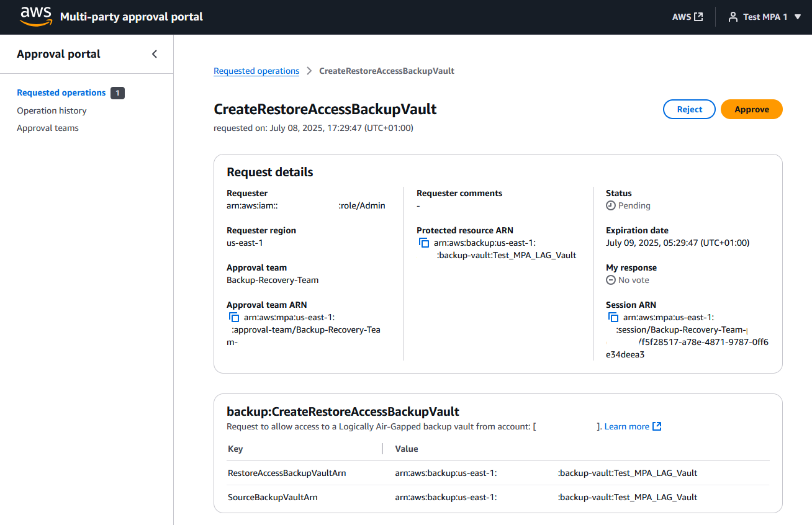Click the pending count badge showing 1
Viewport: 812px width, 525px height.
[x=118, y=93]
